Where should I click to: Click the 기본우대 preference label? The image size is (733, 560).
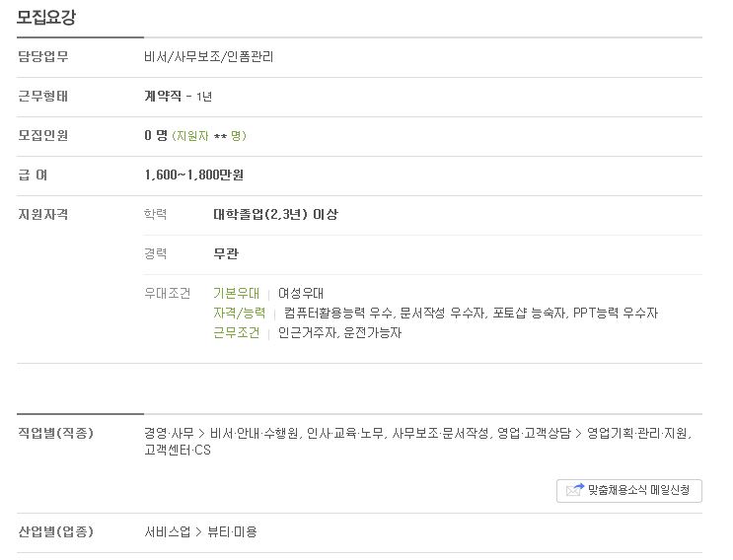pyautogui.click(x=236, y=294)
